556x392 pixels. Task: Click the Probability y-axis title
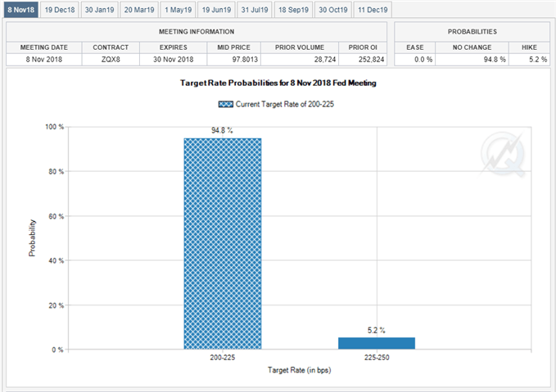pyautogui.click(x=32, y=238)
